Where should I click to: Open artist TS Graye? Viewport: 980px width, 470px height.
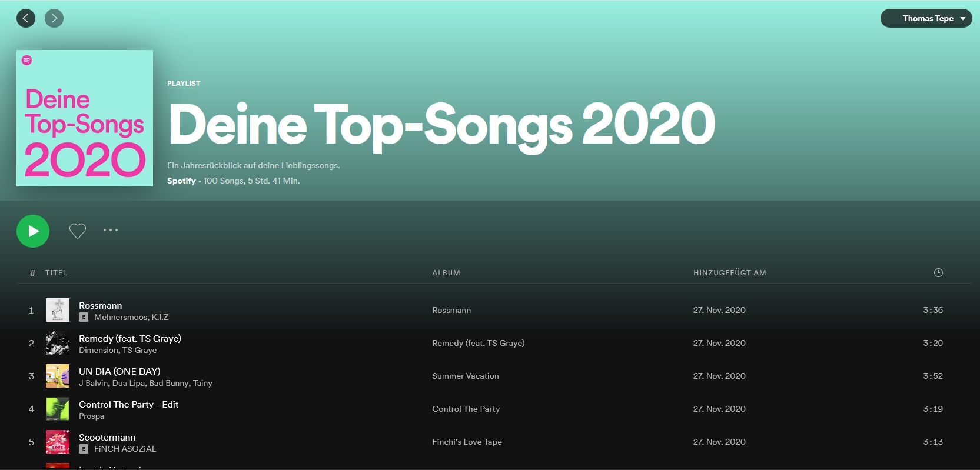pos(140,350)
